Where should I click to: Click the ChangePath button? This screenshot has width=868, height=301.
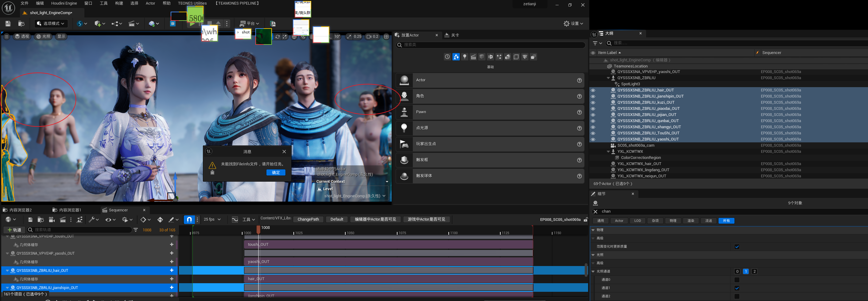tap(308, 219)
